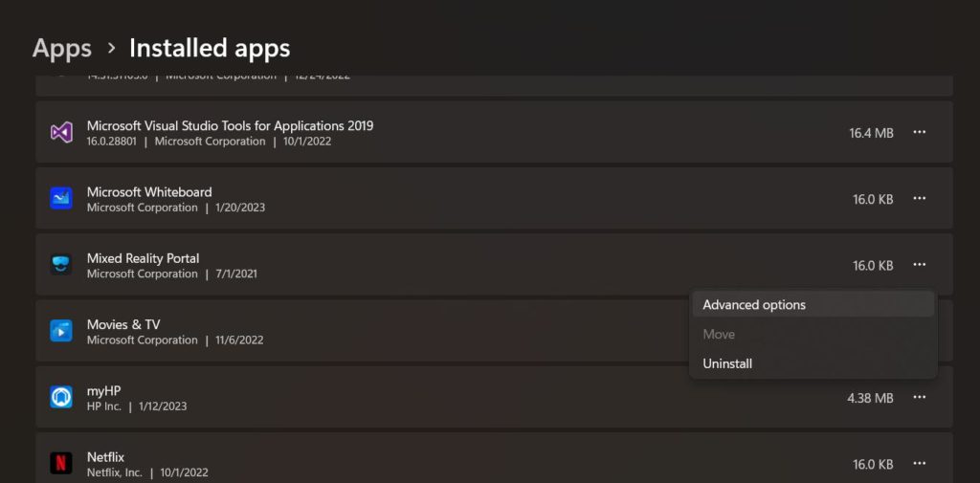Open three-dot menu for Mixed Reality Portal
980x483 pixels.
(x=919, y=265)
